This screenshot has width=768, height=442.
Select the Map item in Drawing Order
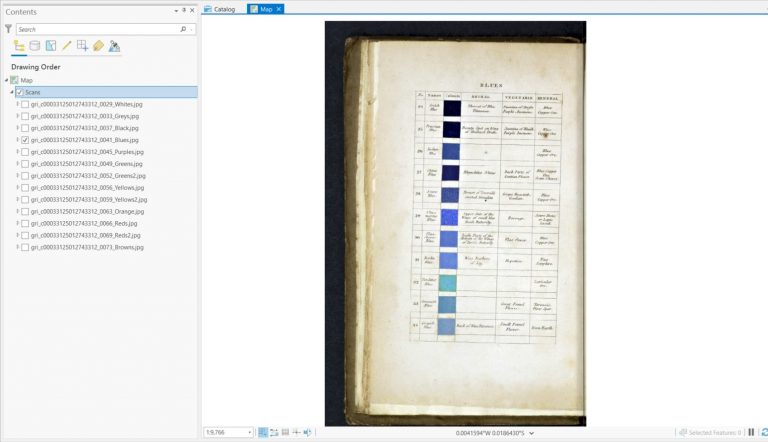click(26, 80)
